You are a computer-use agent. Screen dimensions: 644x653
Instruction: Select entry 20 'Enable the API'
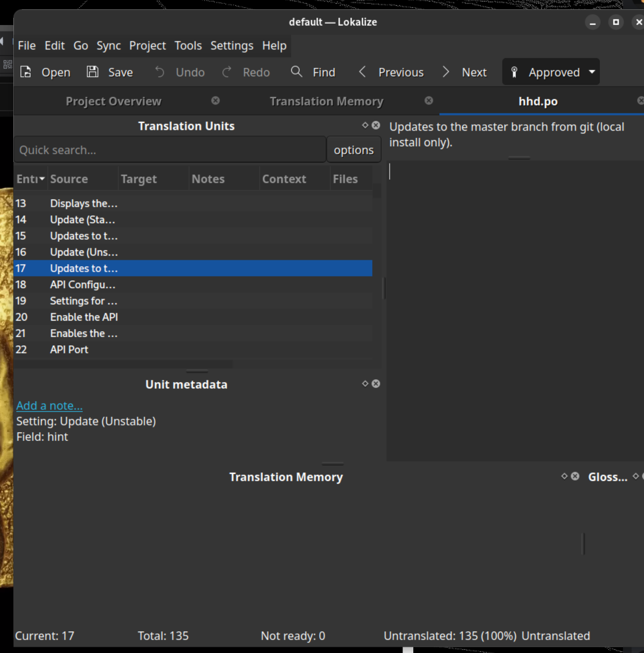pos(193,317)
